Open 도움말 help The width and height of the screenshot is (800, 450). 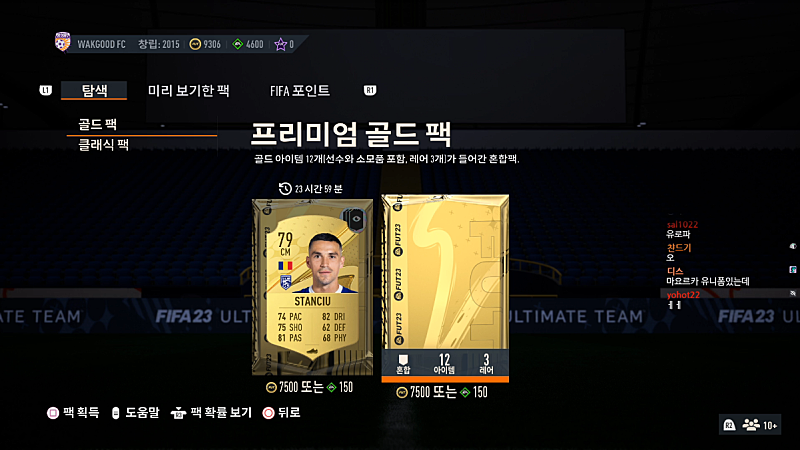[x=135, y=413]
